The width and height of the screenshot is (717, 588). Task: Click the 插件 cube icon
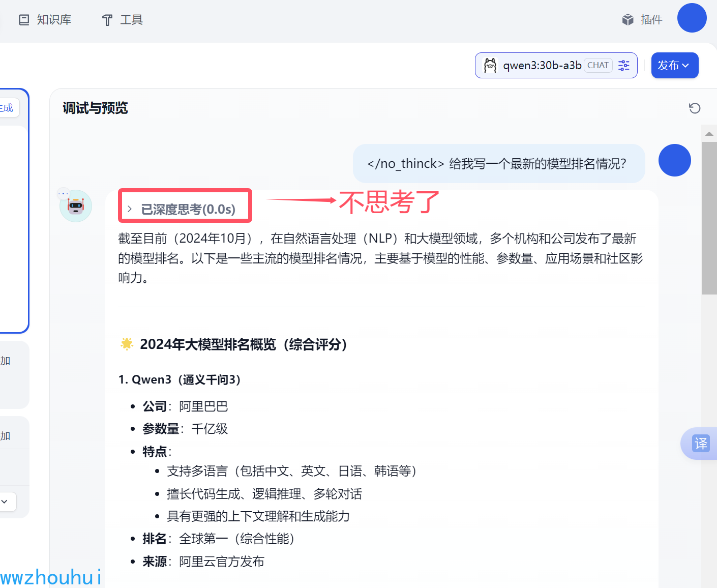pyautogui.click(x=628, y=20)
